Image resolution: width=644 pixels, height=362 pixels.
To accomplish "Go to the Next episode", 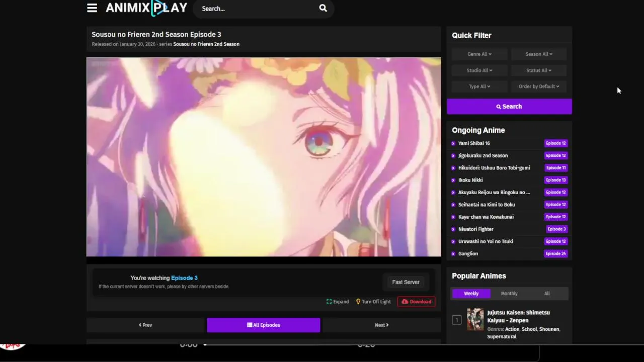I will [381, 325].
